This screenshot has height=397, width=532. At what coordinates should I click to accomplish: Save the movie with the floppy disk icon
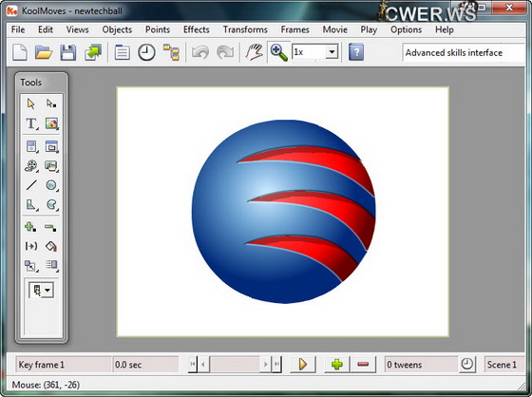pos(68,52)
